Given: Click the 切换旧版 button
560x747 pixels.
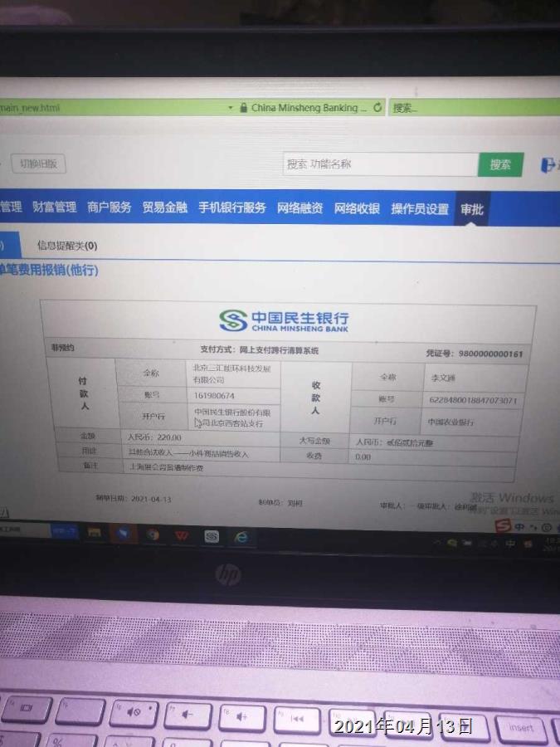Looking at the screenshot, I should tap(38, 164).
